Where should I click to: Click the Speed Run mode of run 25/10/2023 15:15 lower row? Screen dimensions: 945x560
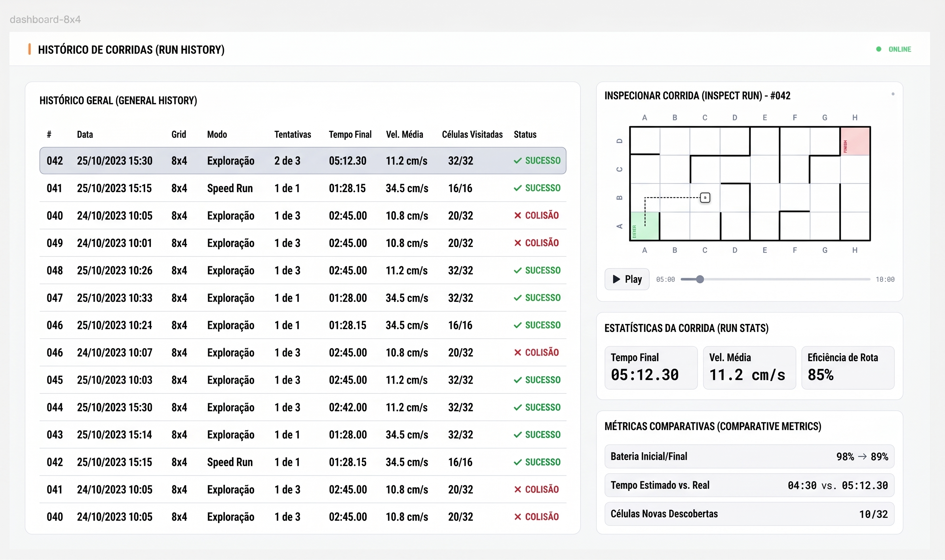pyautogui.click(x=230, y=462)
